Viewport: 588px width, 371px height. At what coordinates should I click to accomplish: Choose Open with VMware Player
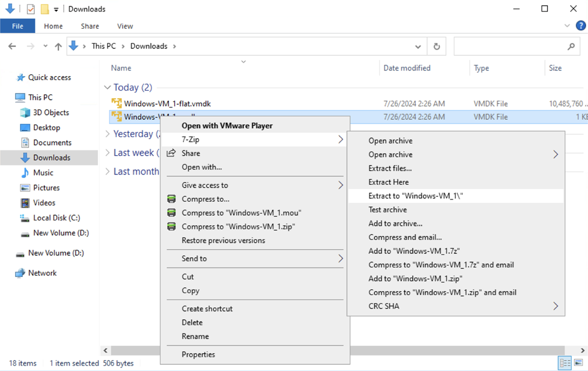(x=255, y=126)
